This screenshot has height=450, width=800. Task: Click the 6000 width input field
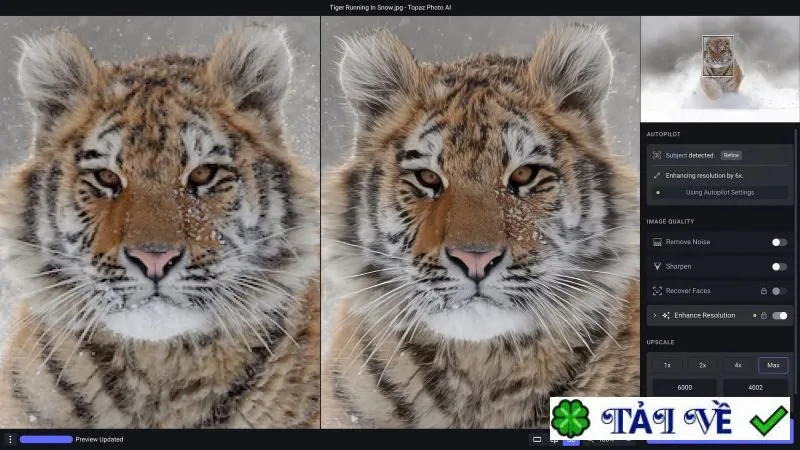coord(685,387)
